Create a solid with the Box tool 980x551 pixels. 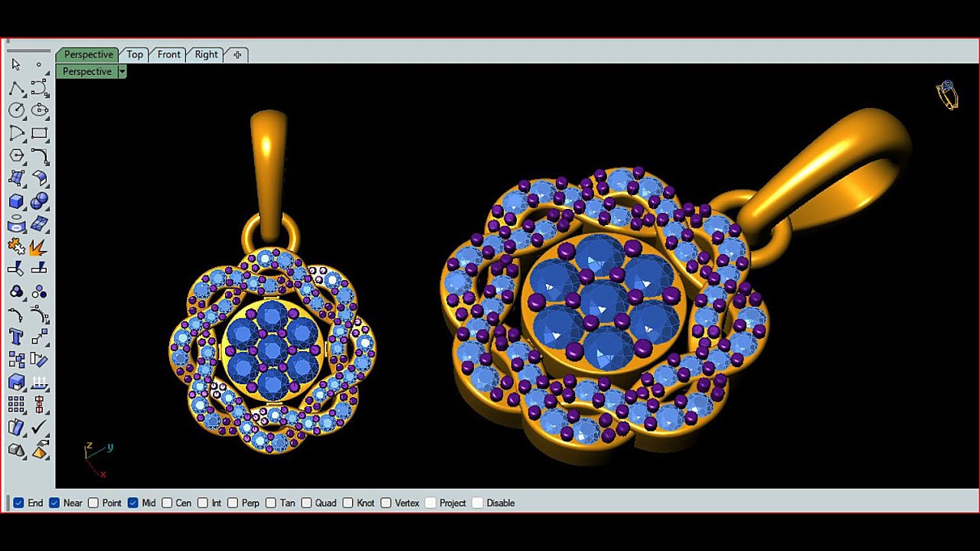click(16, 201)
